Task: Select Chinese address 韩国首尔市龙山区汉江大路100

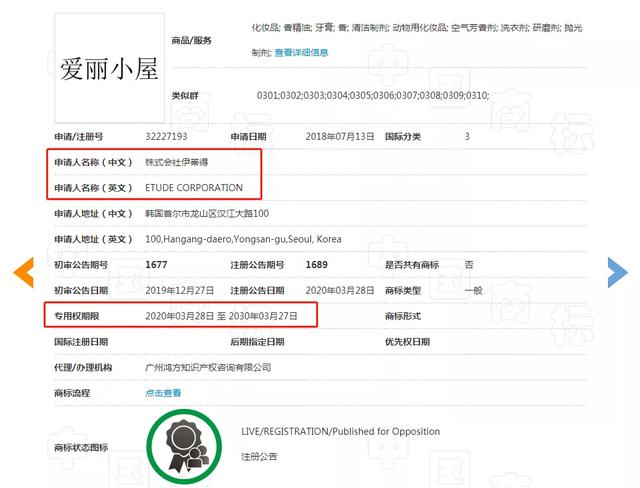Action: coord(207,213)
